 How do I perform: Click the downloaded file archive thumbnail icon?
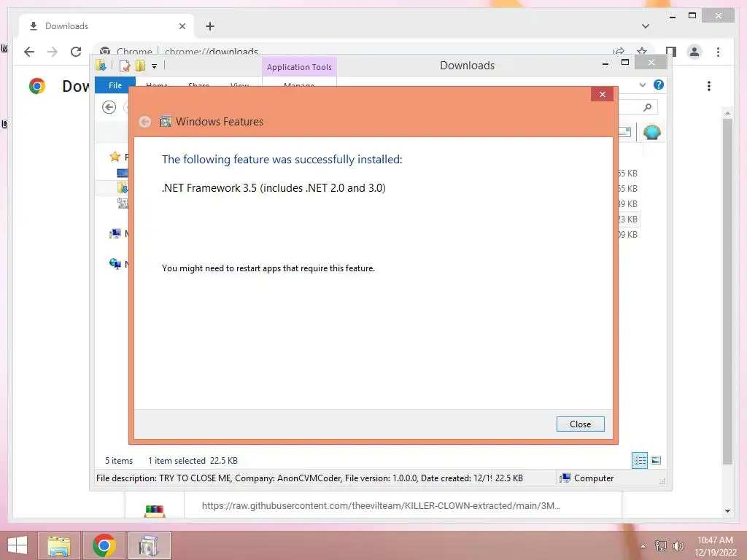tap(155, 510)
